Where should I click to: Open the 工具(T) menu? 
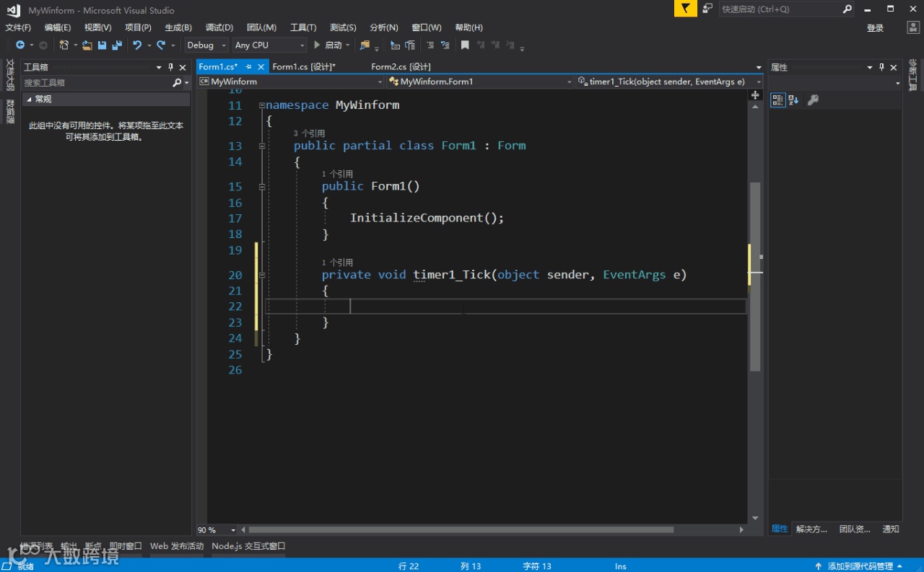pyautogui.click(x=303, y=27)
